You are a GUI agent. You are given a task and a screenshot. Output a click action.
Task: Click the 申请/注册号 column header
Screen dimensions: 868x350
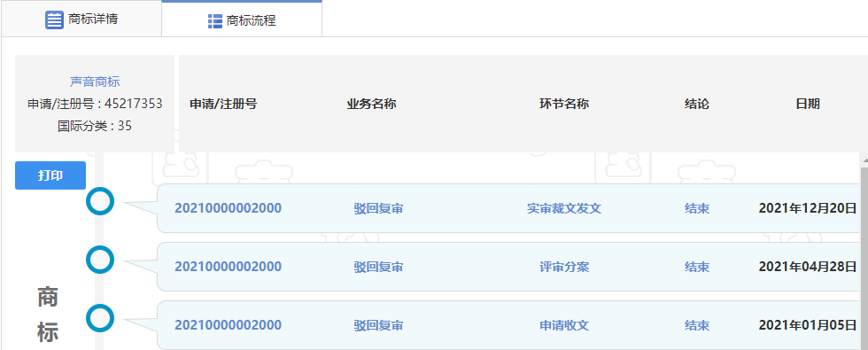point(223,105)
